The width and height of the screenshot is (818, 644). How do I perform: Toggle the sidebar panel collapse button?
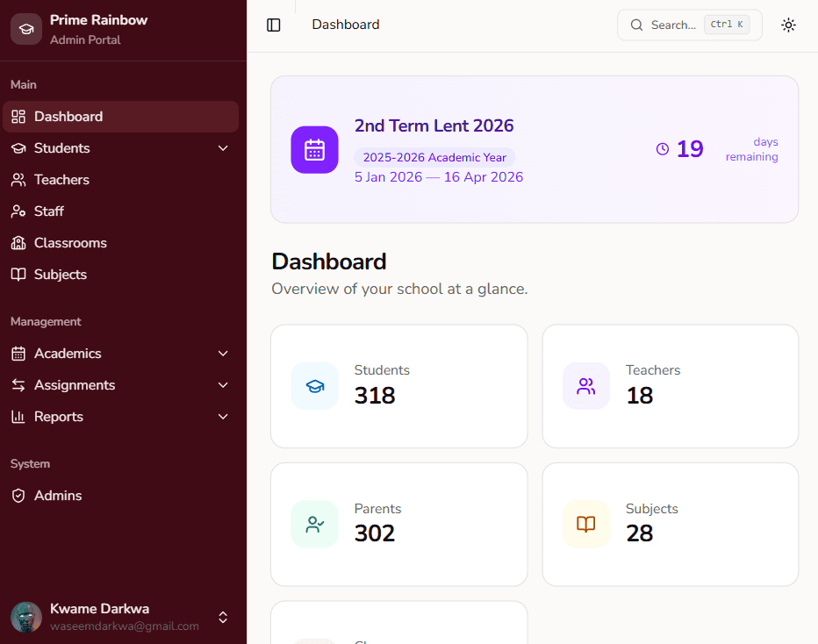click(274, 25)
